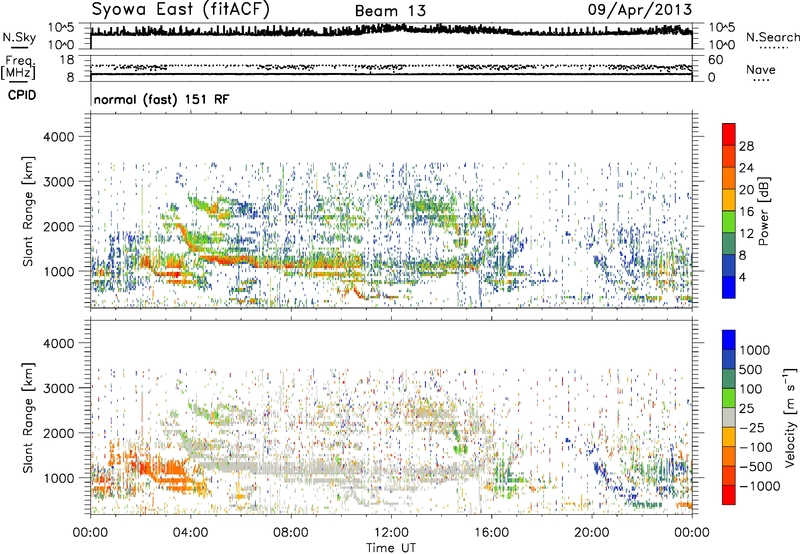Viewport: 800px width, 554px height.
Task: Click the '500' Velocity colorbar label
Action: (753, 370)
